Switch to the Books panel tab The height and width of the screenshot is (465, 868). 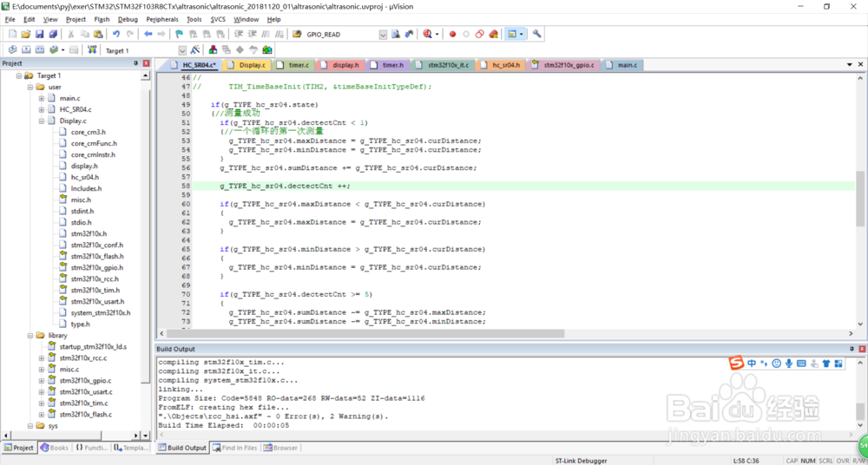(x=54, y=448)
